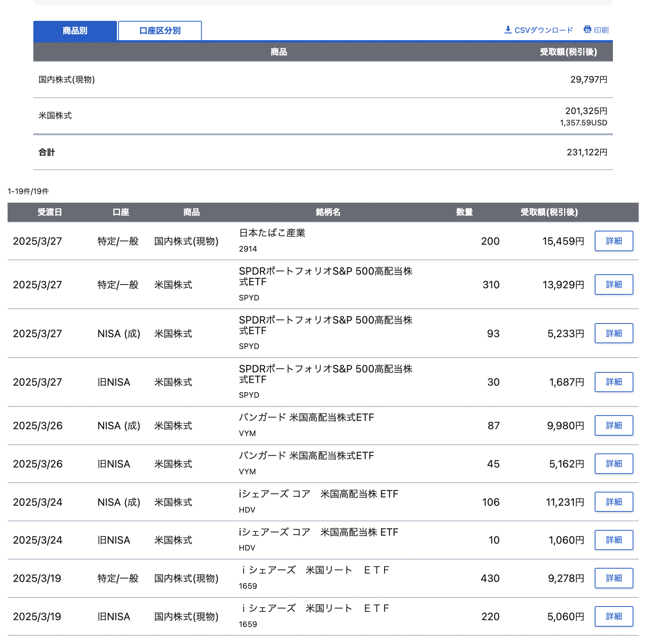Click the 印刷 link text
Viewport: 672px width, 641px height.
[601, 30]
